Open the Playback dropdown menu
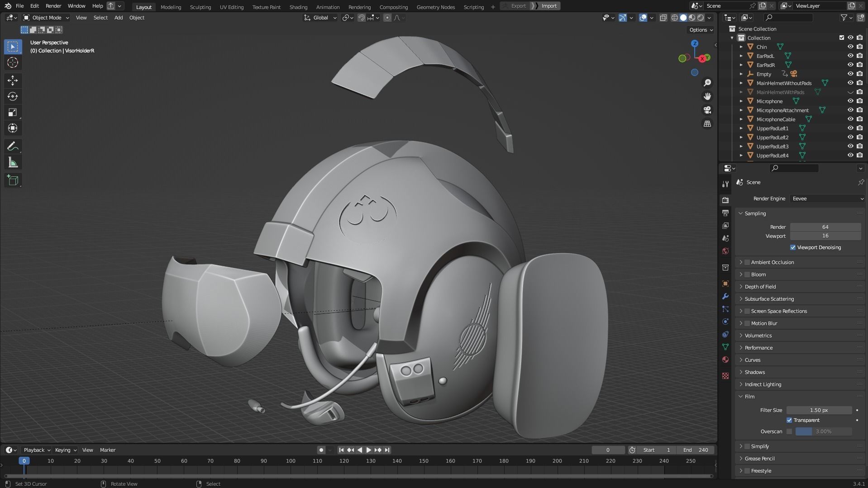868x488 pixels. point(37,450)
